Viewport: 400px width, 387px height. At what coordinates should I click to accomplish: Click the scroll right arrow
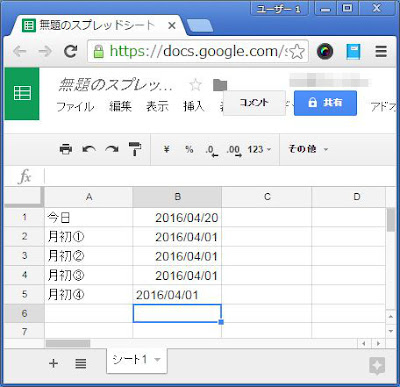pos(378,343)
